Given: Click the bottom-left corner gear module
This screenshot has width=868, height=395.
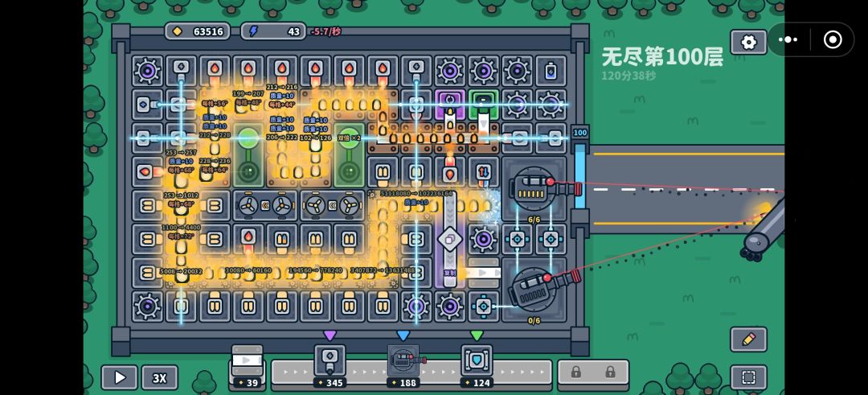Looking at the screenshot, I should (147, 307).
